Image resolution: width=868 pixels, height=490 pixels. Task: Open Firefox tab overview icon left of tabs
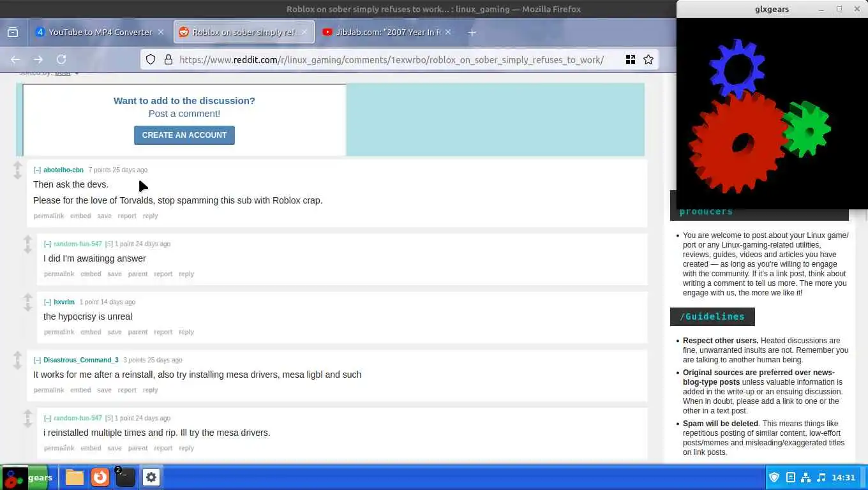point(13,32)
